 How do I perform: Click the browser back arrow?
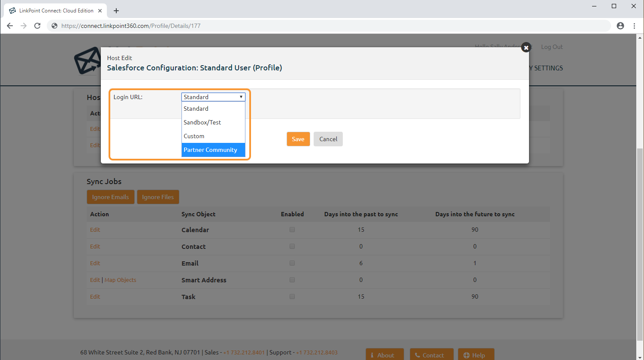(10, 26)
